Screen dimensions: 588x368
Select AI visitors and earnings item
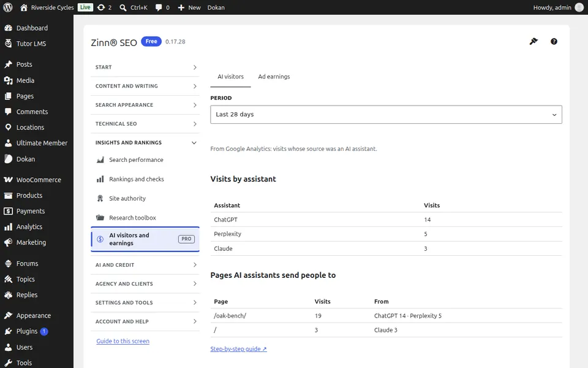click(145, 239)
